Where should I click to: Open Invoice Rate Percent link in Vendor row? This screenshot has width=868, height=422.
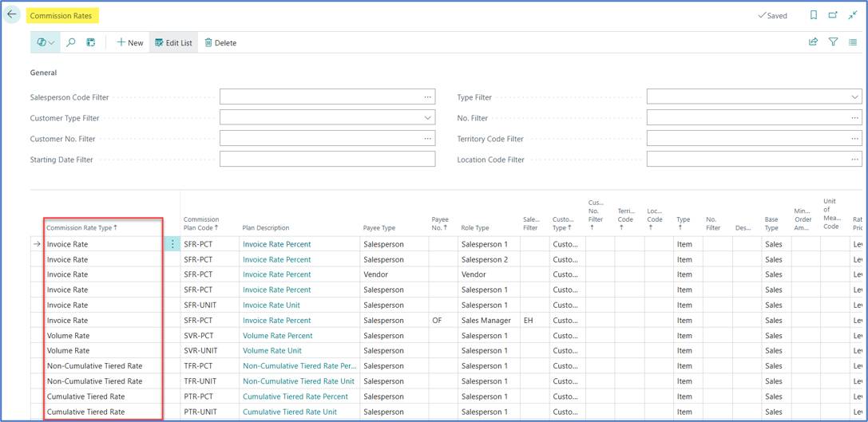277,274
